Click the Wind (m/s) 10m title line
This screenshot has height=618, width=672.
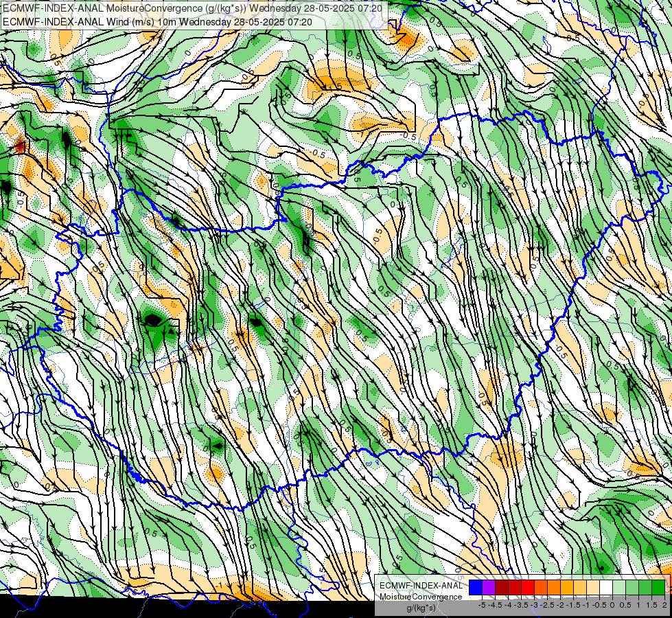pyautogui.click(x=157, y=22)
